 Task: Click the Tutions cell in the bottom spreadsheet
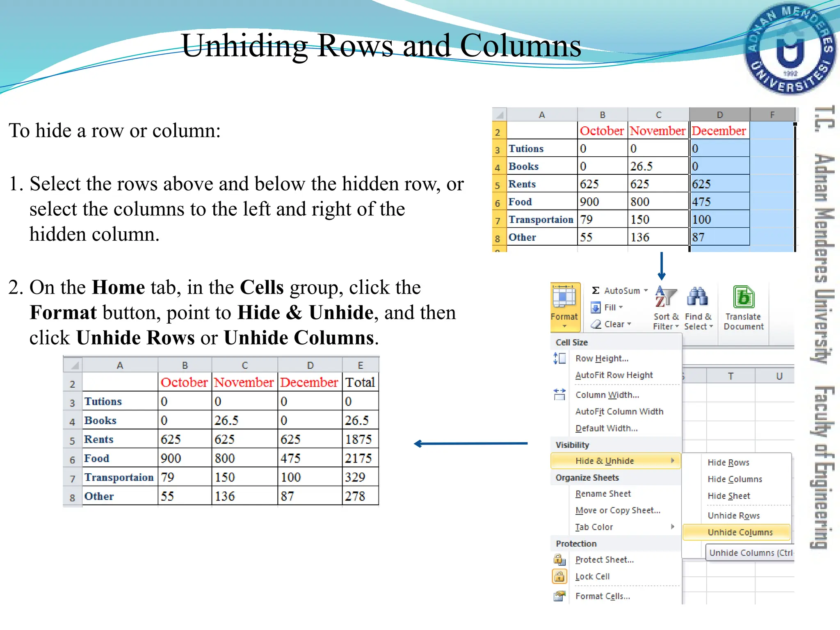120,401
